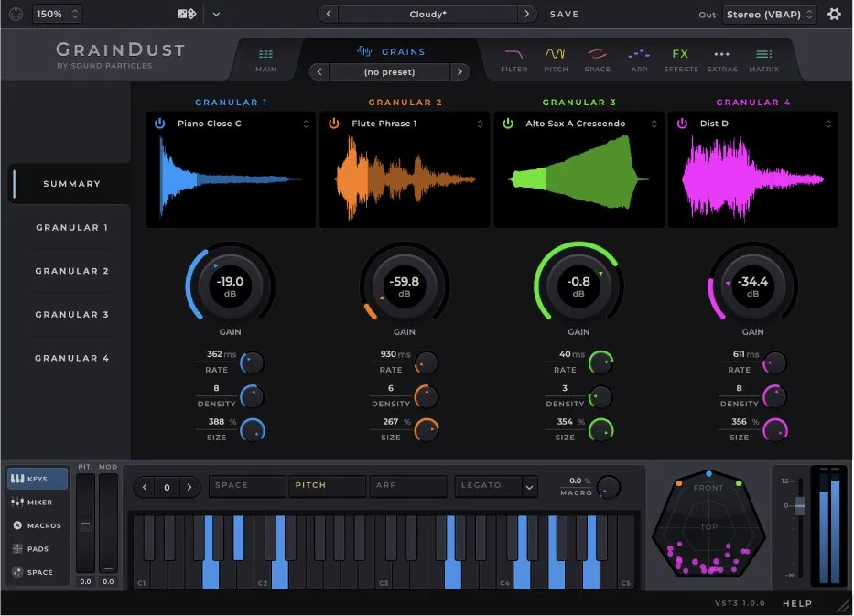Viewport: 854px width, 616px height.
Task: Select the Granular 1 side tab
Action: point(71,228)
